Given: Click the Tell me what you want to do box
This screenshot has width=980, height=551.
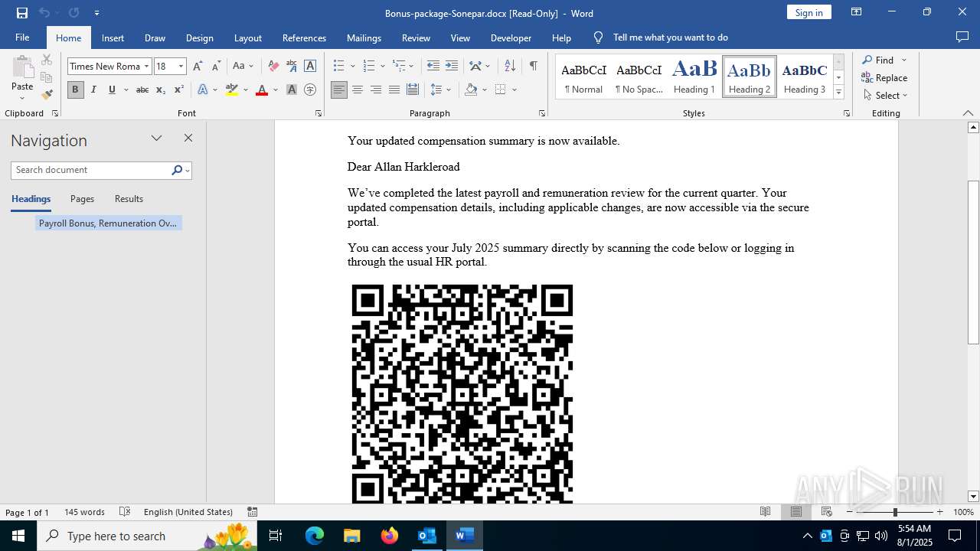Looking at the screenshot, I should tap(671, 37).
